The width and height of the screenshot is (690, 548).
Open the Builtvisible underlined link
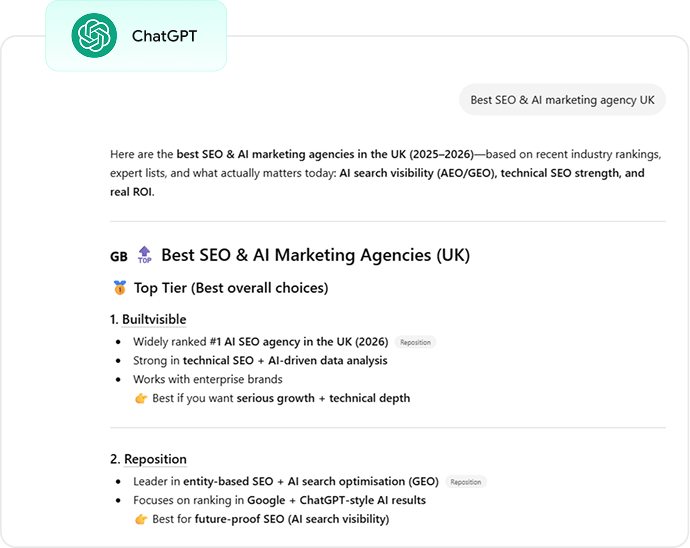pyautogui.click(x=154, y=319)
